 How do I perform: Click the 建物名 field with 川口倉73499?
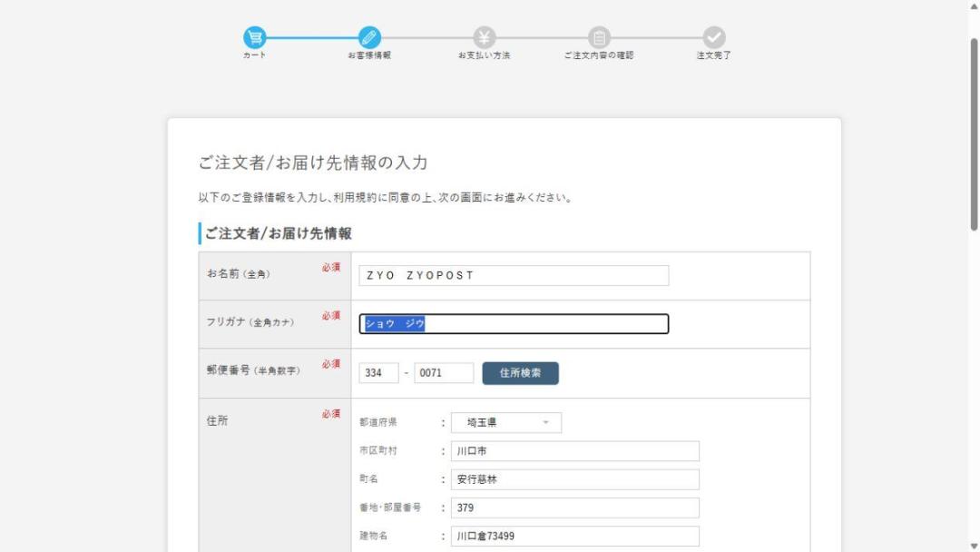pyautogui.click(x=575, y=537)
